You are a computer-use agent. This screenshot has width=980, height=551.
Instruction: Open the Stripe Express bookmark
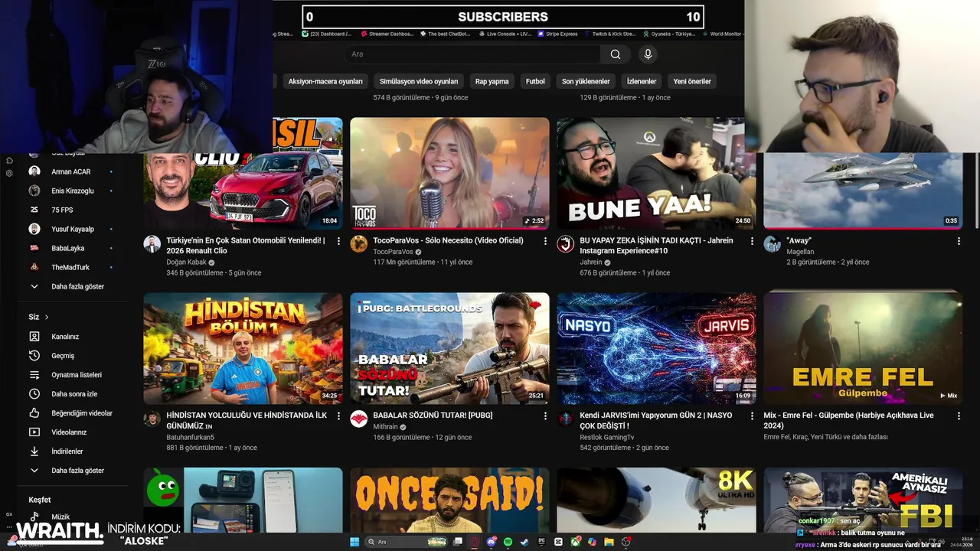557,34
